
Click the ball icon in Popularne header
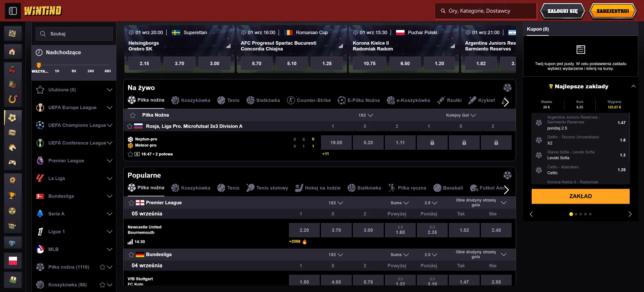coord(508,175)
